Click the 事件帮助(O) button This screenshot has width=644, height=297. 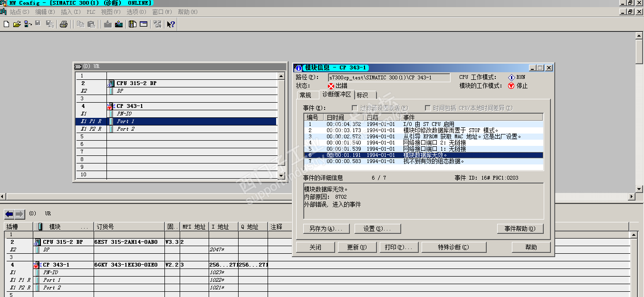coord(520,229)
